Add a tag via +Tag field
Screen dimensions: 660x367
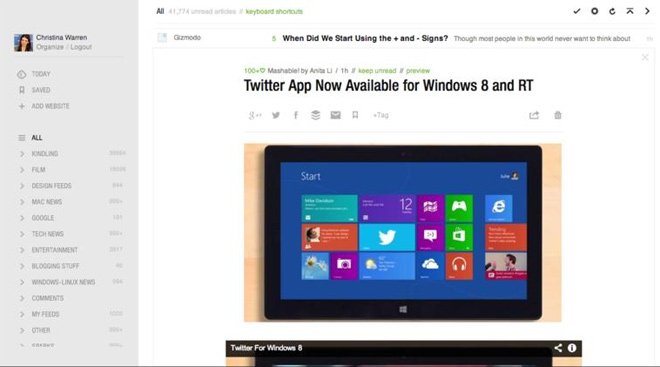381,115
